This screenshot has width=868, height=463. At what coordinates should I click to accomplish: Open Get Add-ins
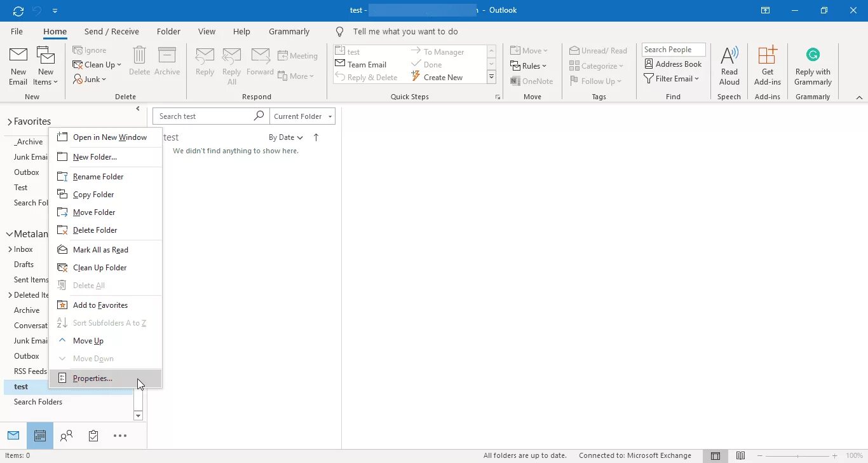pos(768,66)
